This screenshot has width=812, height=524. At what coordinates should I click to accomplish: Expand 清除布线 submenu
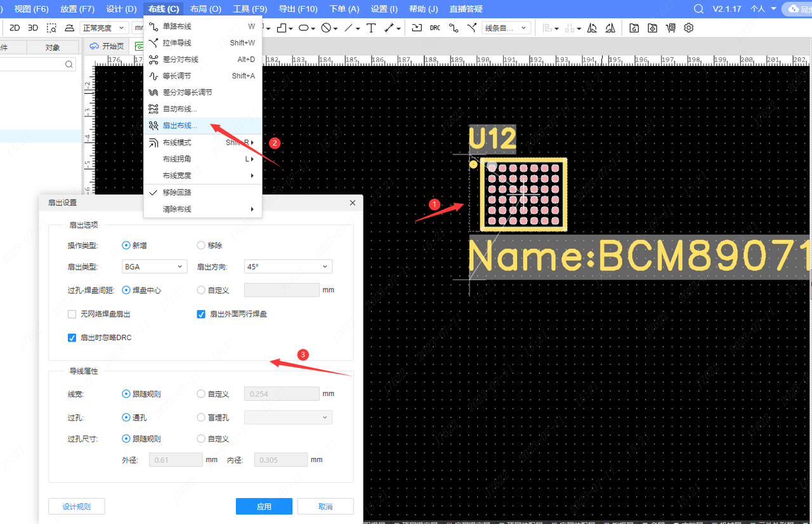203,209
